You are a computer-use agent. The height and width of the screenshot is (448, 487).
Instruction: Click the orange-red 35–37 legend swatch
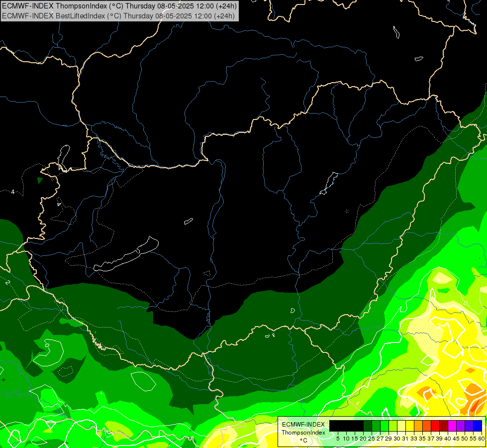427,426
